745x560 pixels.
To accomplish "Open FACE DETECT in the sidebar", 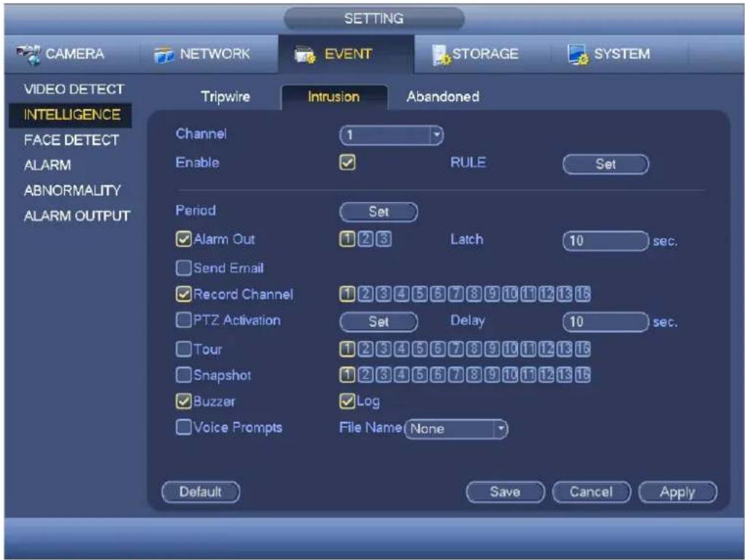I will click(x=71, y=140).
